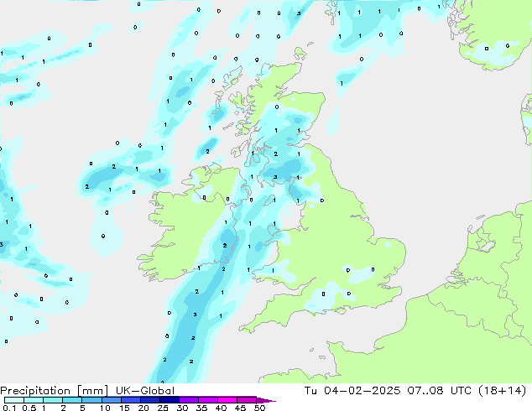This screenshot has height=411, width=532.
Task: Select the 40–45 mm magenta legend swatch
Action: [227, 400]
